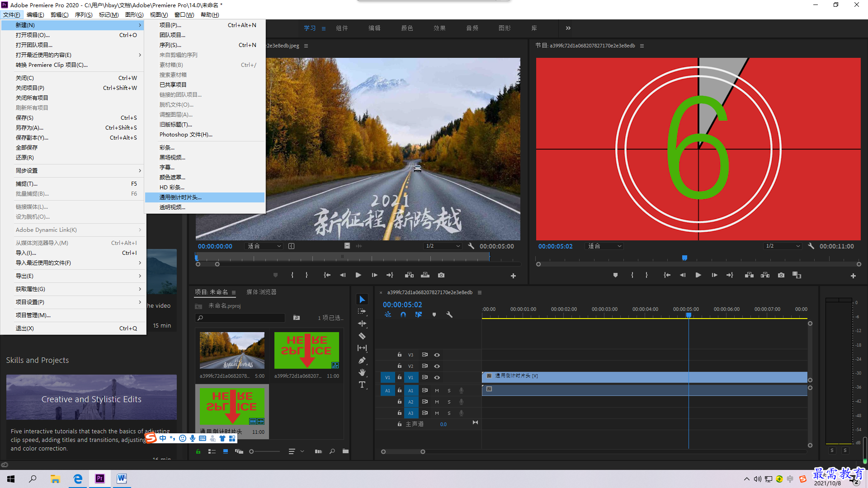Screen dimensions: 868x488
Task: Open program monitor zoom level dropdown
Action: pos(604,246)
